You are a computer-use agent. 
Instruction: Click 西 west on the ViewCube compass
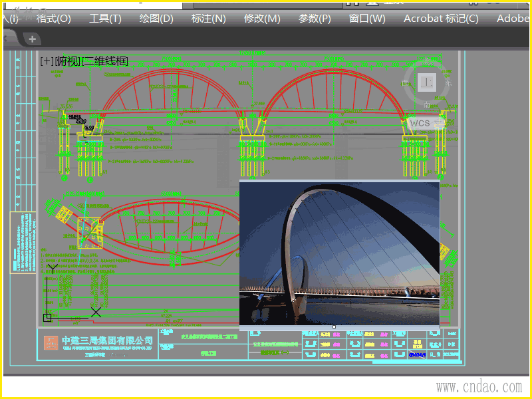(406, 83)
